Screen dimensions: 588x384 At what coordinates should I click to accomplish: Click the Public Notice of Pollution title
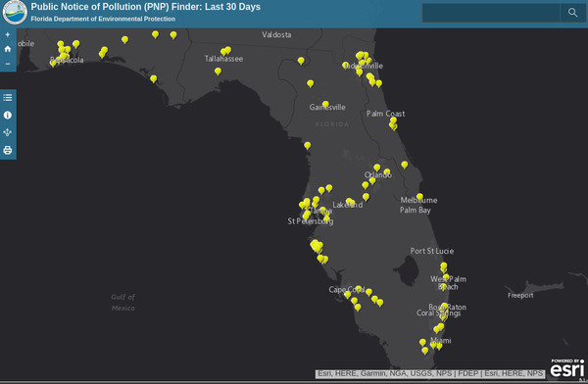click(145, 7)
